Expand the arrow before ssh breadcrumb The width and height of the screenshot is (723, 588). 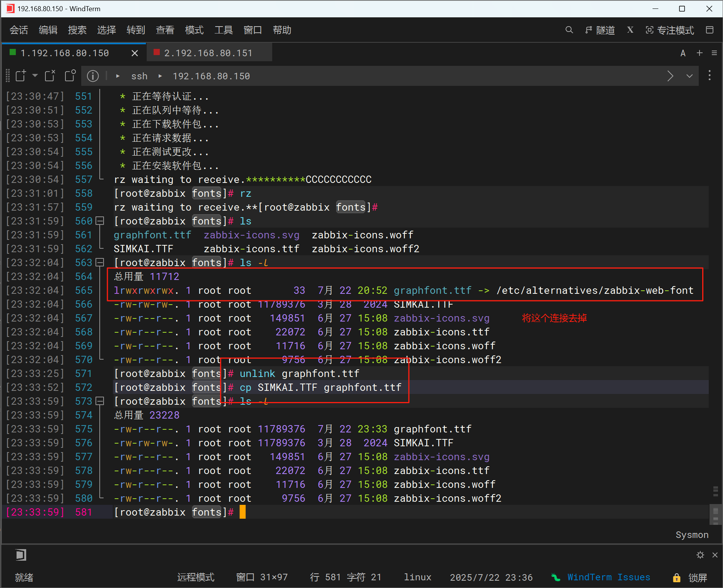point(118,76)
